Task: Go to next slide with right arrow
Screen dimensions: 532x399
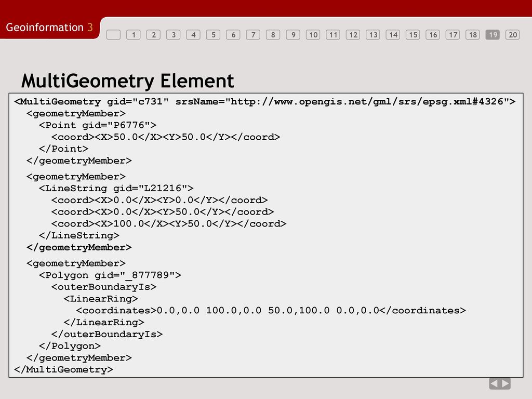Action: point(505,383)
